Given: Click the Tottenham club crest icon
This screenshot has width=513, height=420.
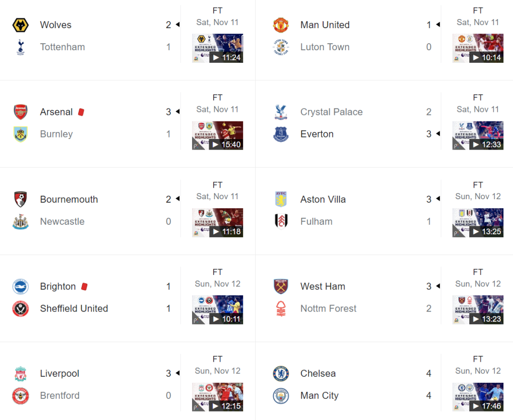Looking at the screenshot, I should pyautogui.click(x=21, y=47).
